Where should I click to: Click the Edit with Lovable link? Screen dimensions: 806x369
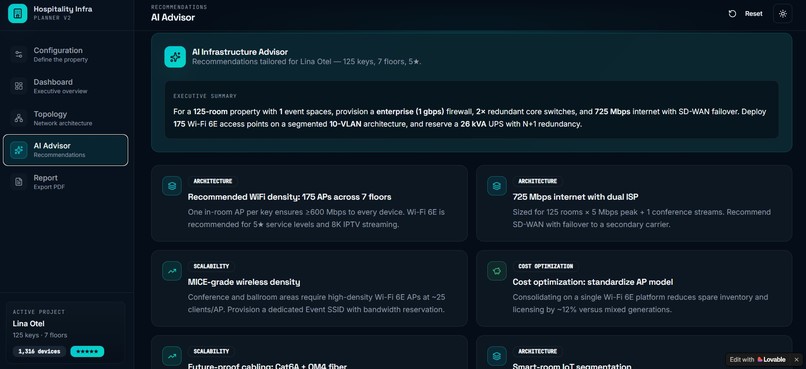click(758, 360)
